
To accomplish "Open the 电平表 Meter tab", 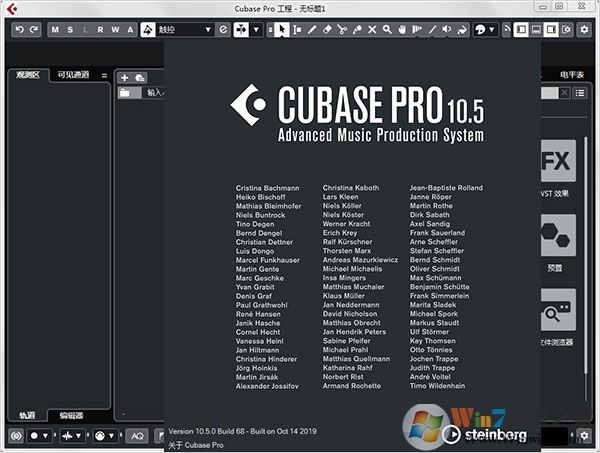I will pyautogui.click(x=572, y=75).
